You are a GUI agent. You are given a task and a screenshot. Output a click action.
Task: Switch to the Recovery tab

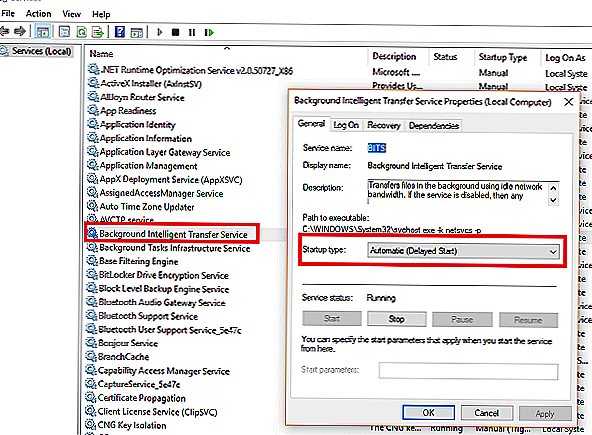point(384,125)
